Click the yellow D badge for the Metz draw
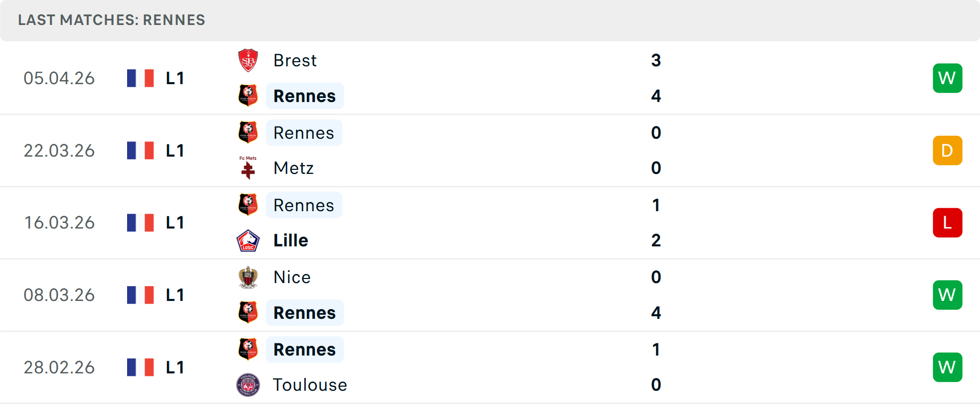The width and height of the screenshot is (980, 404). click(947, 150)
